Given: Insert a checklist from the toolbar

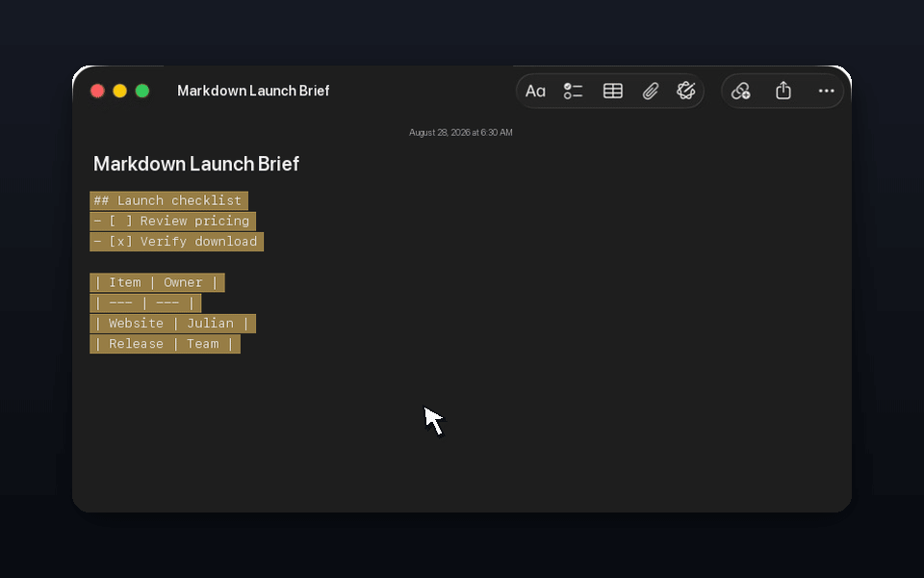Looking at the screenshot, I should 573,91.
